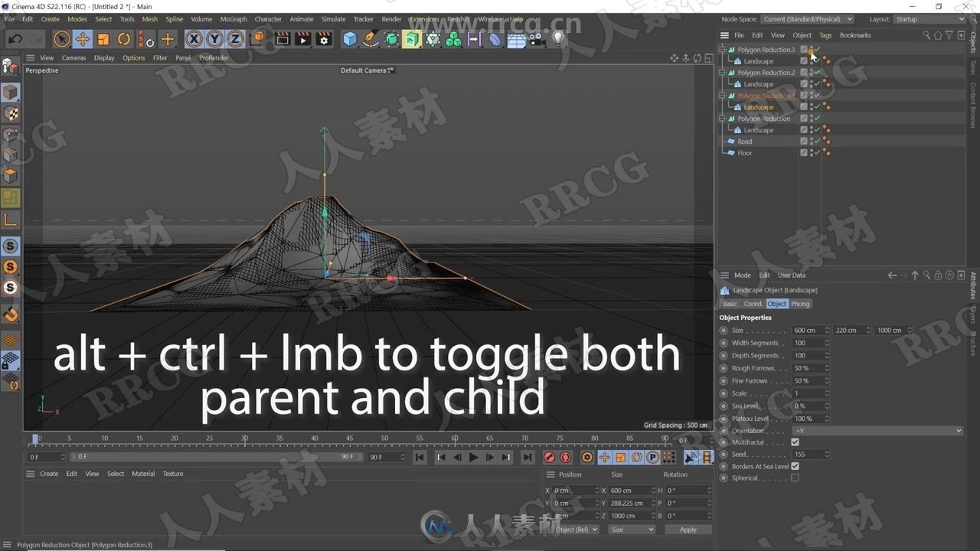
Task: Switch to the Basic tab
Action: pos(730,304)
